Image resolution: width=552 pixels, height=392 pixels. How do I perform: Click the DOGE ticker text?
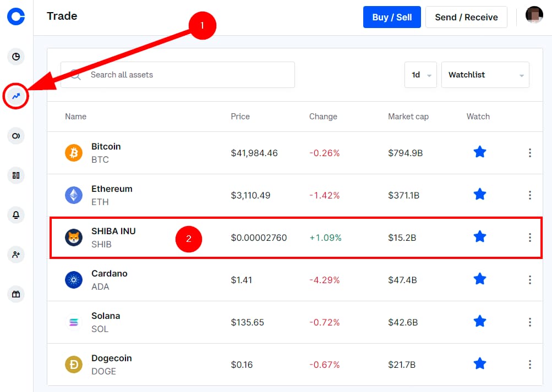[x=103, y=371]
